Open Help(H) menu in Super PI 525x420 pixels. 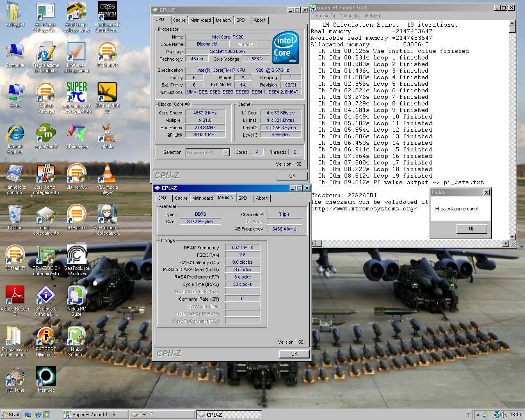[372, 16]
